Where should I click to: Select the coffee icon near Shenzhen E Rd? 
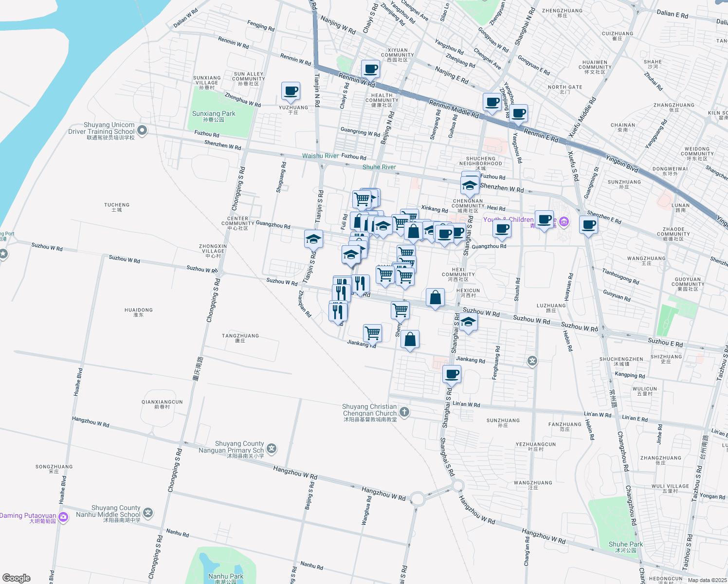point(588,225)
